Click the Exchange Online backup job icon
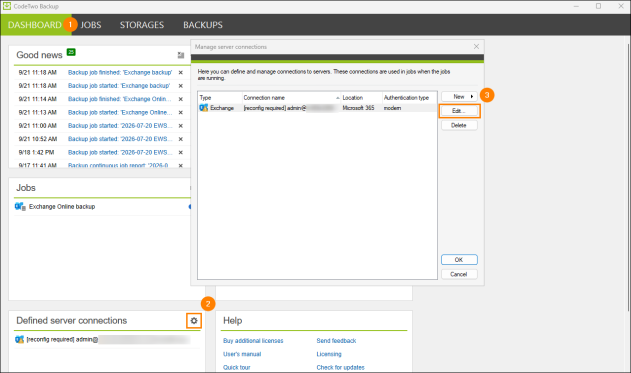This screenshot has height=373, width=631. [20, 207]
